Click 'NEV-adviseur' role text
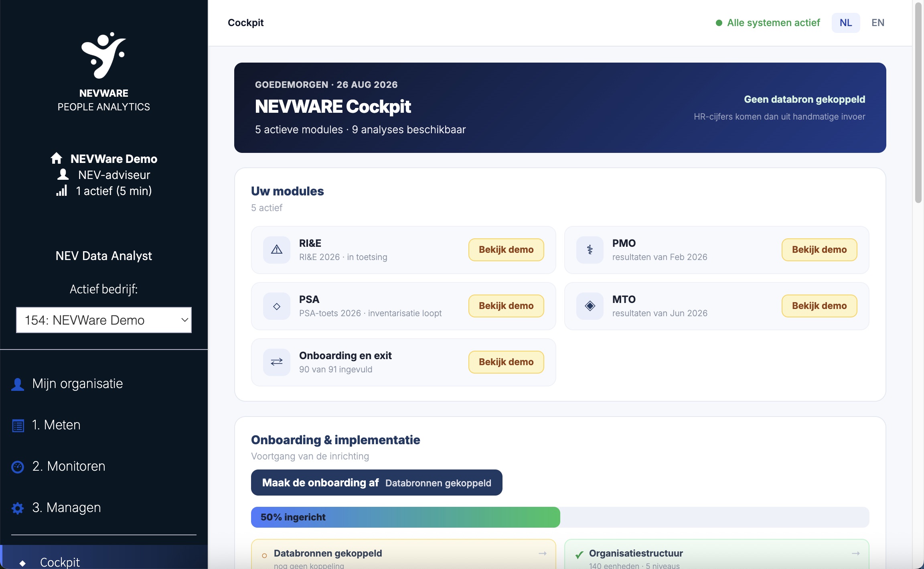 coord(114,175)
